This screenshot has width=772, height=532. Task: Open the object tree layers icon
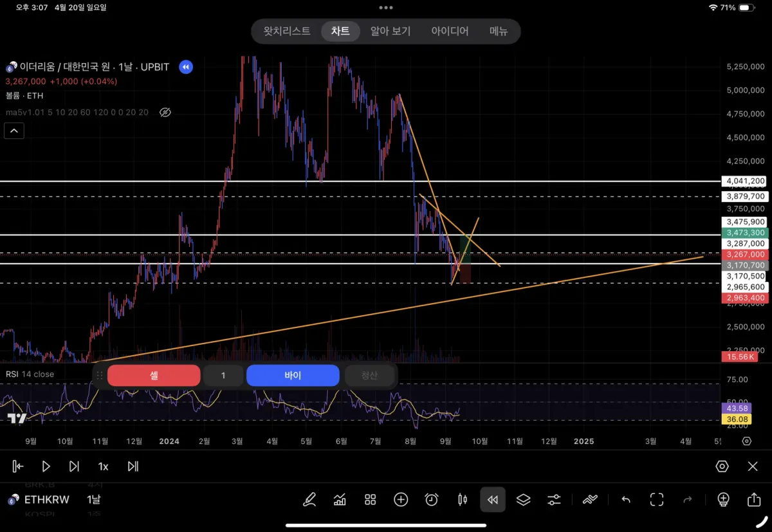(x=523, y=499)
